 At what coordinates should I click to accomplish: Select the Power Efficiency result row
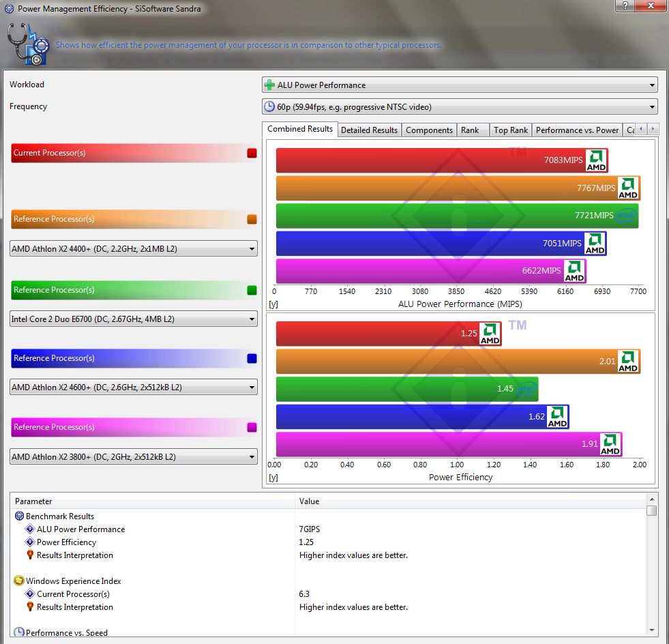pos(329,542)
